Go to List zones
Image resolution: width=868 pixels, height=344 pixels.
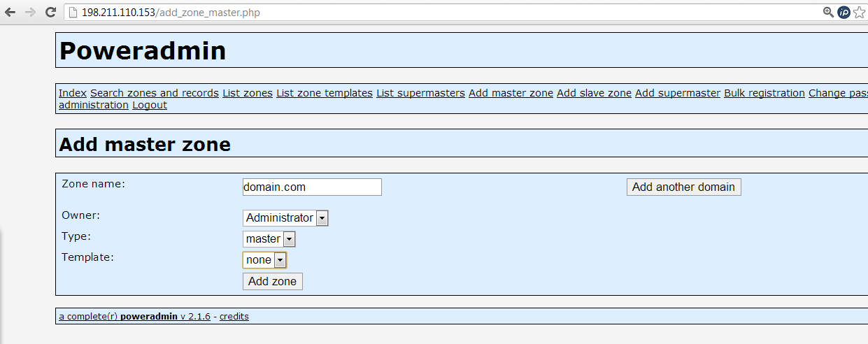[x=248, y=93]
